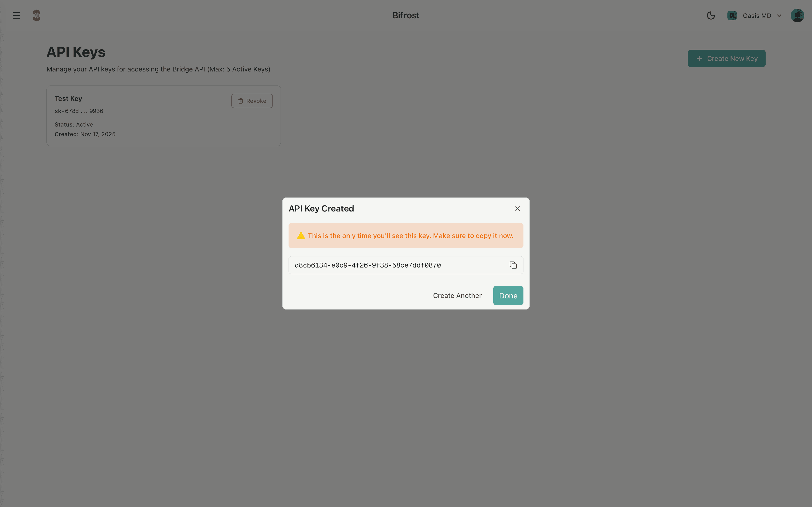Click the API Keys page heading
This screenshot has height=507, width=812.
coord(76,52)
